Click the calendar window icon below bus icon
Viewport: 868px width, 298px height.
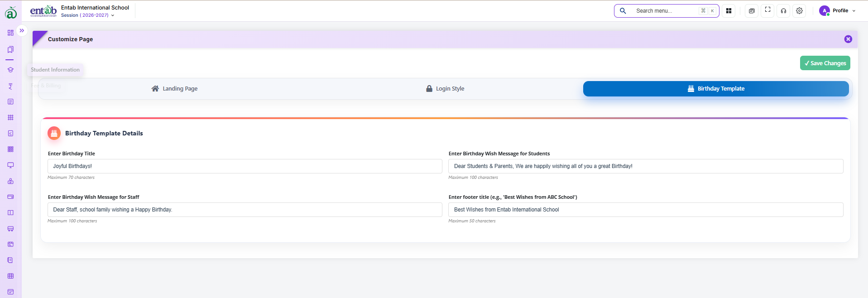pyautogui.click(x=10, y=244)
